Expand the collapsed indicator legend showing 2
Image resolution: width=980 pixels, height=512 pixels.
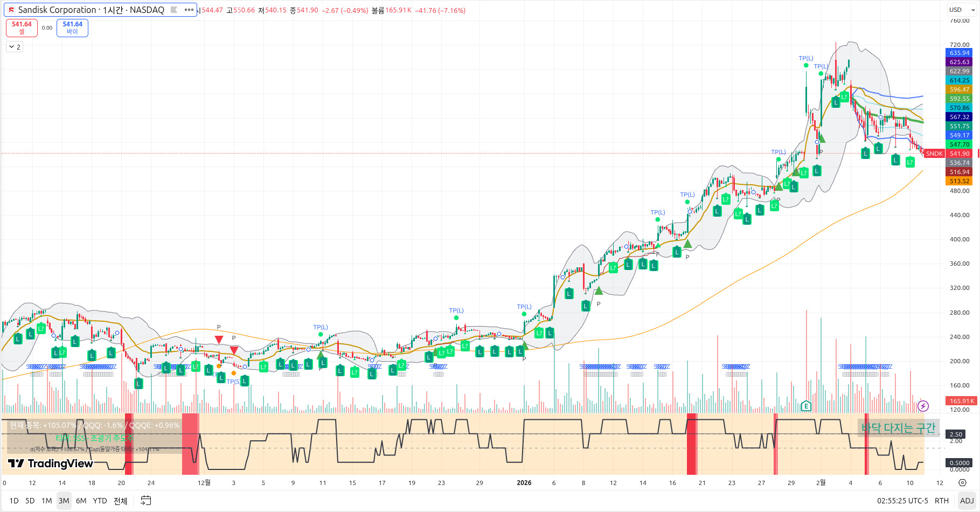(15, 47)
